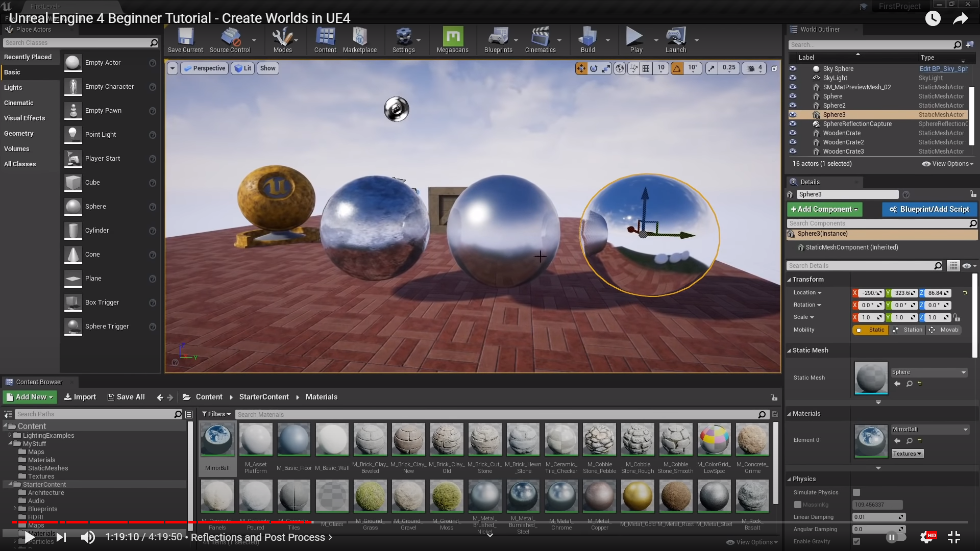Click the Blueprint/Add Script button
This screenshot has width=980, height=551.
929,209
